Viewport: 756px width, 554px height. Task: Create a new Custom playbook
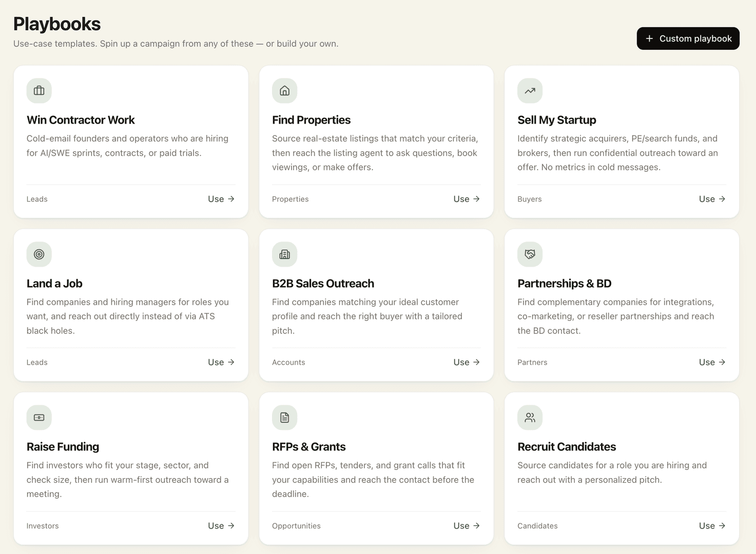(x=688, y=38)
